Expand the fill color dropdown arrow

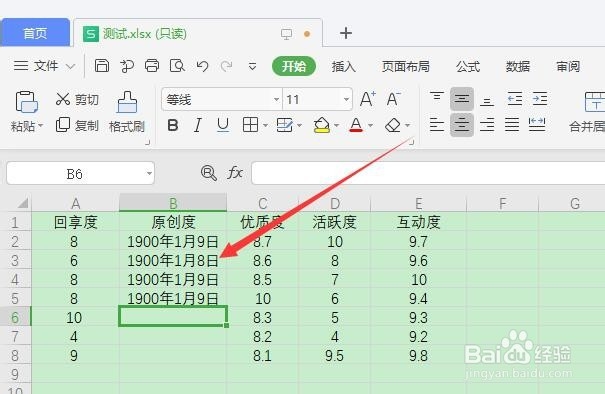point(336,125)
